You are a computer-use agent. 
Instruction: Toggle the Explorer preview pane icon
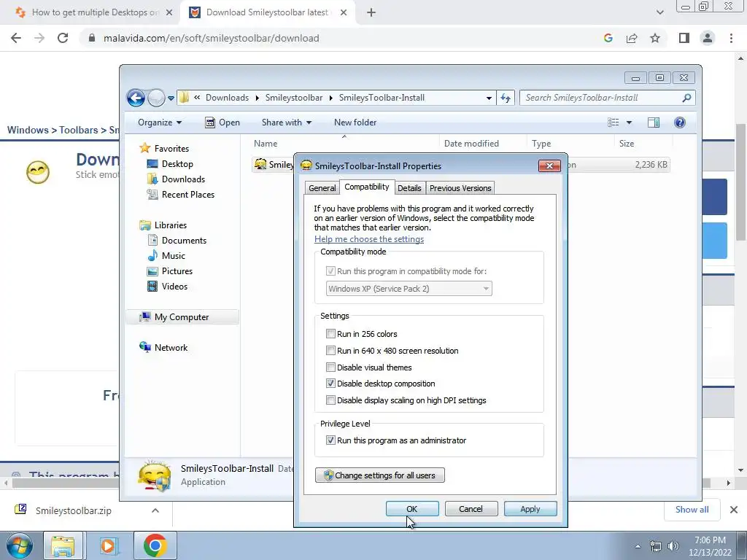[x=654, y=122]
